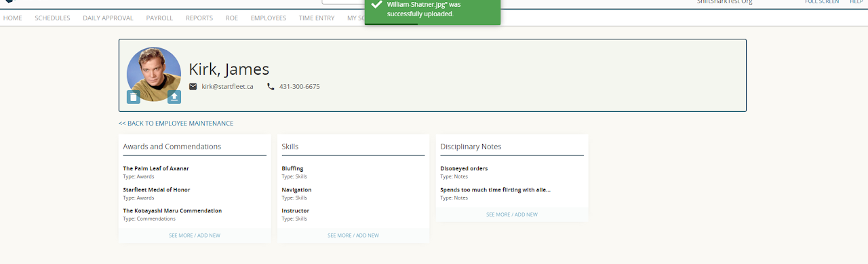Go back to Employee Maintenance
The image size is (868, 264).
pyautogui.click(x=176, y=124)
